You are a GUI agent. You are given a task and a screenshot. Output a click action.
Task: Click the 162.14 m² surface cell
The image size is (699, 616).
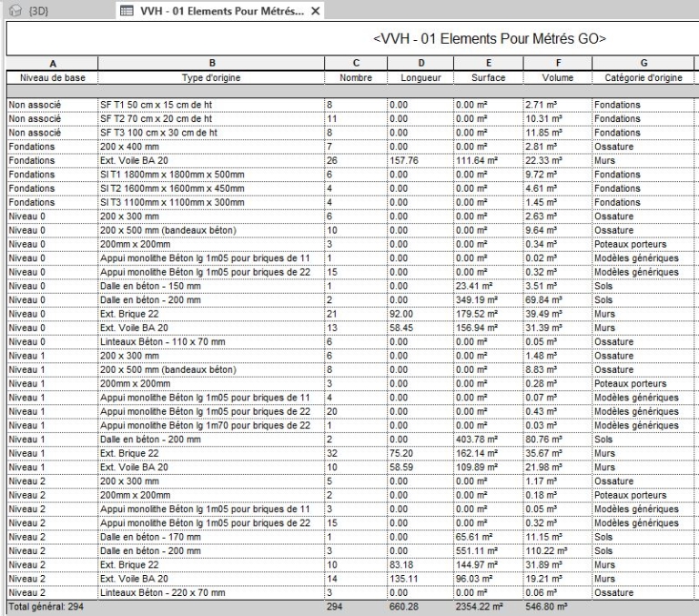coord(489,453)
